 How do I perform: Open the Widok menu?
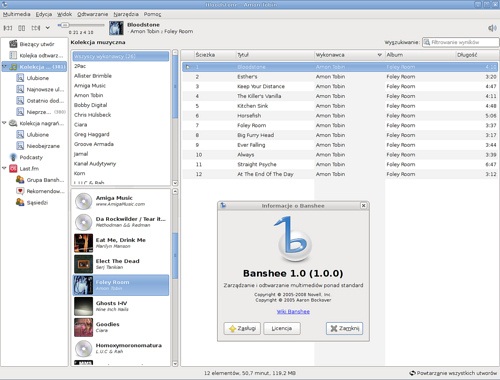coord(64,14)
